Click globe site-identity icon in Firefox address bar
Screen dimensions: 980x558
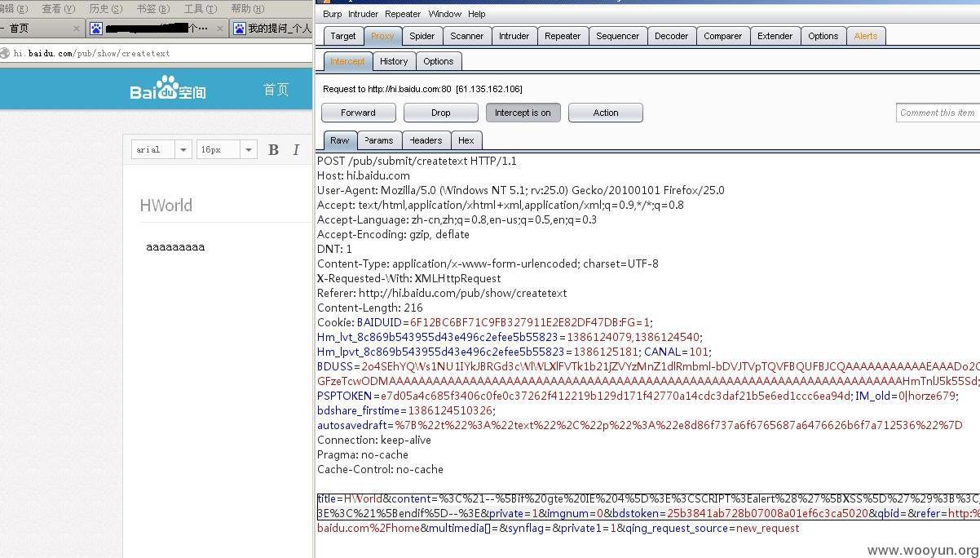coord(5,53)
